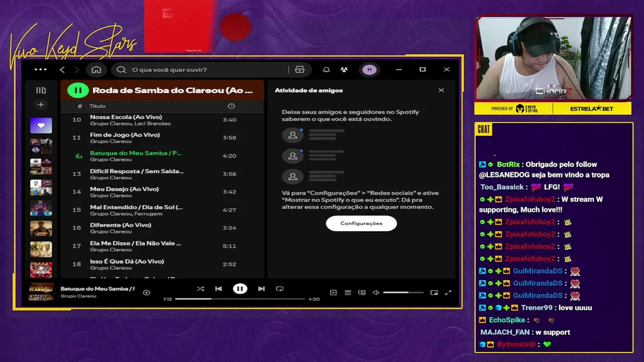Toggle the Friend Activity icon
This screenshot has height=362, width=644.
(344, 69)
